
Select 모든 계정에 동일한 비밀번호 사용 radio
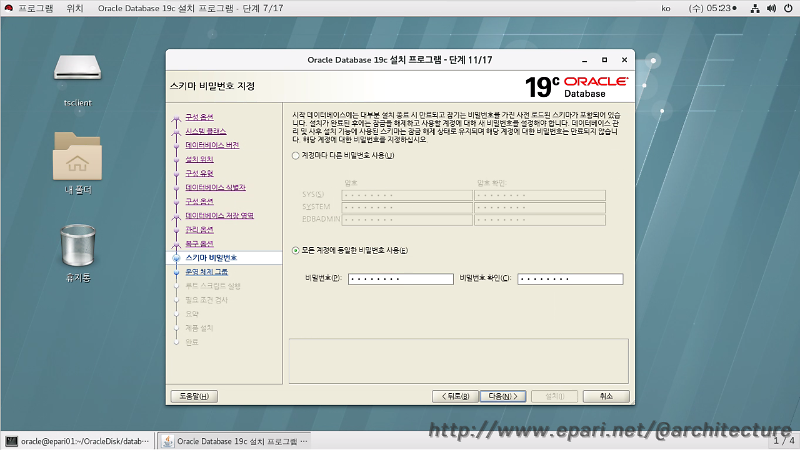click(x=295, y=251)
